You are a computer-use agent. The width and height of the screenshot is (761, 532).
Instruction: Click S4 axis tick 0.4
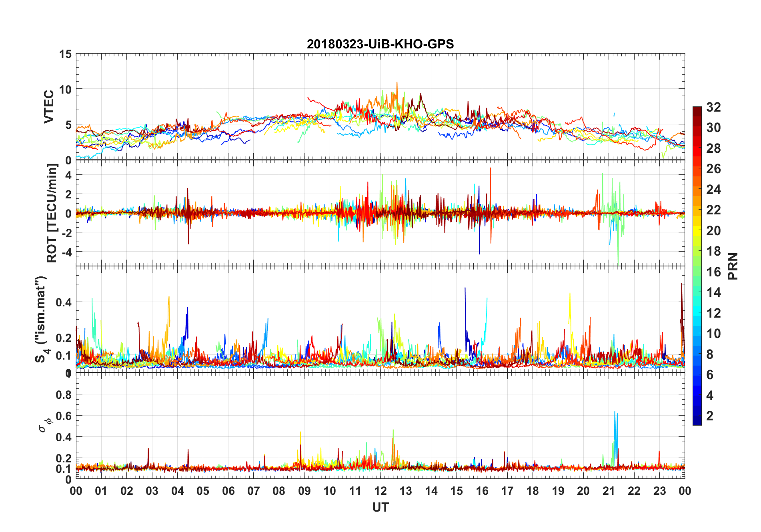coord(63,302)
